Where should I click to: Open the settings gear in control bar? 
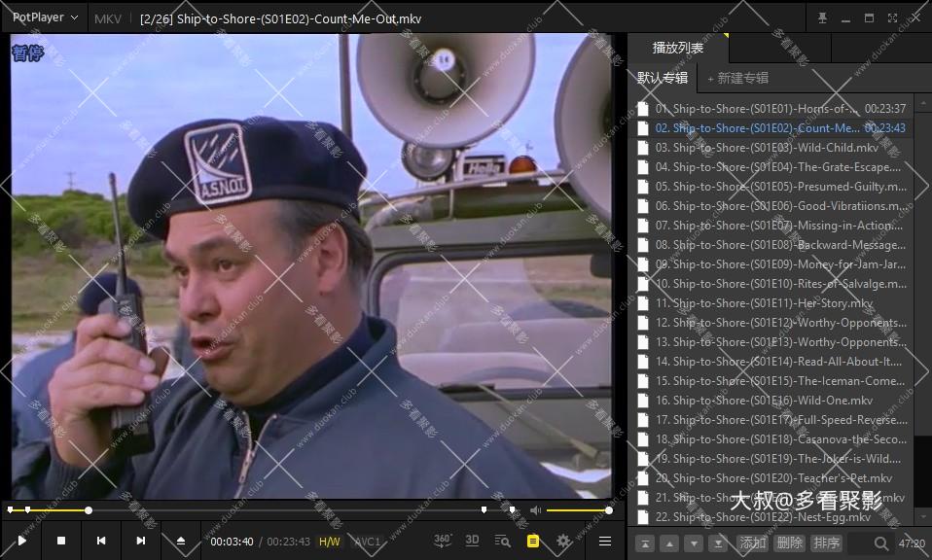[563, 541]
